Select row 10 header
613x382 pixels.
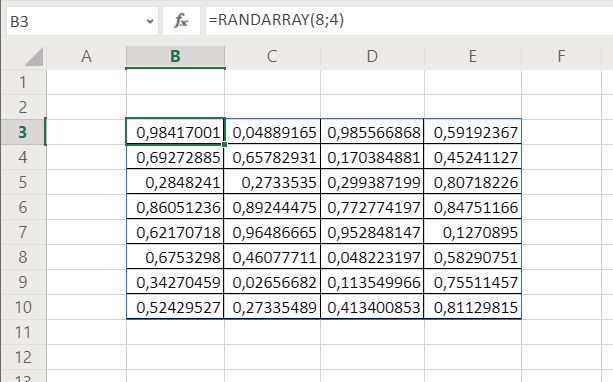point(23,307)
